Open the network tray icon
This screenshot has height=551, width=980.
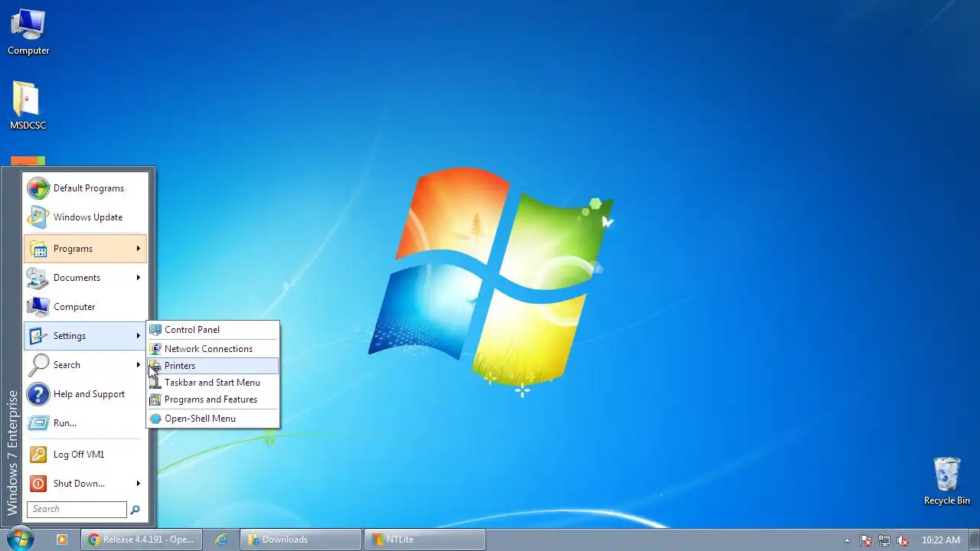(x=884, y=540)
